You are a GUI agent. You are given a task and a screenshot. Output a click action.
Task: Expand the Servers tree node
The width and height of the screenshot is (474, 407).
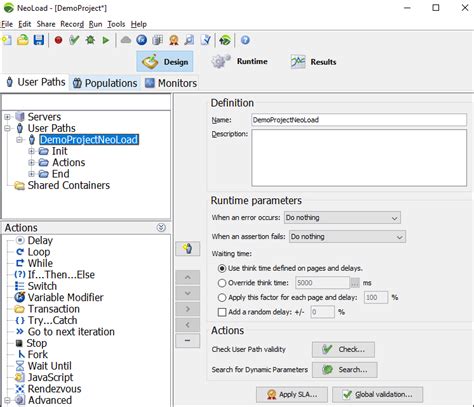click(x=7, y=117)
